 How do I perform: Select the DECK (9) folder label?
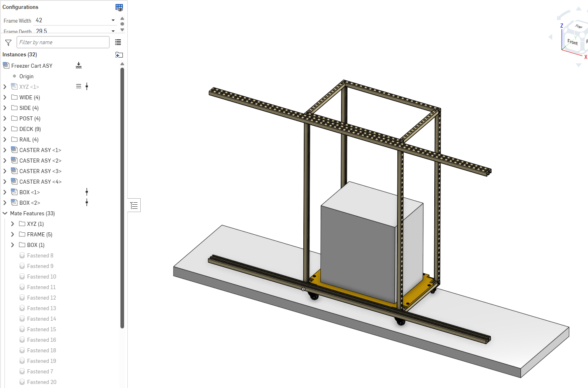tap(30, 129)
